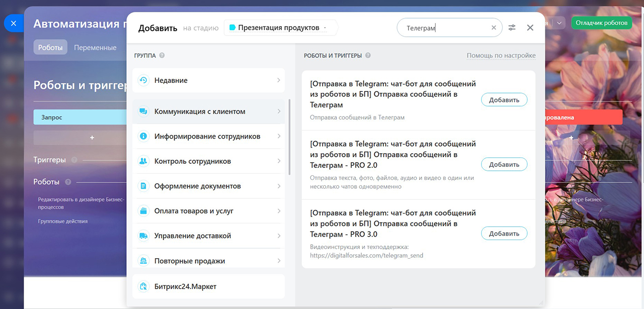Click the Недавние clock icon
Viewport: 644px width, 309px height.
pos(143,80)
